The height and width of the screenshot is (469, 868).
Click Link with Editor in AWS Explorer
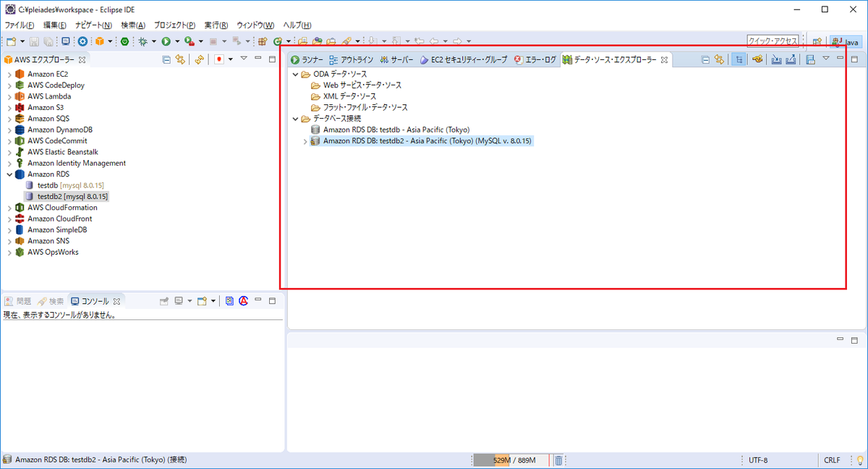[x=180, y=59]
